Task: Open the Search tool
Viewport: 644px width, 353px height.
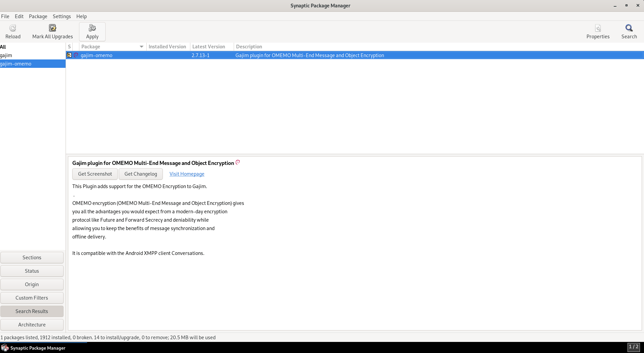Action: (x=629, y=28)
